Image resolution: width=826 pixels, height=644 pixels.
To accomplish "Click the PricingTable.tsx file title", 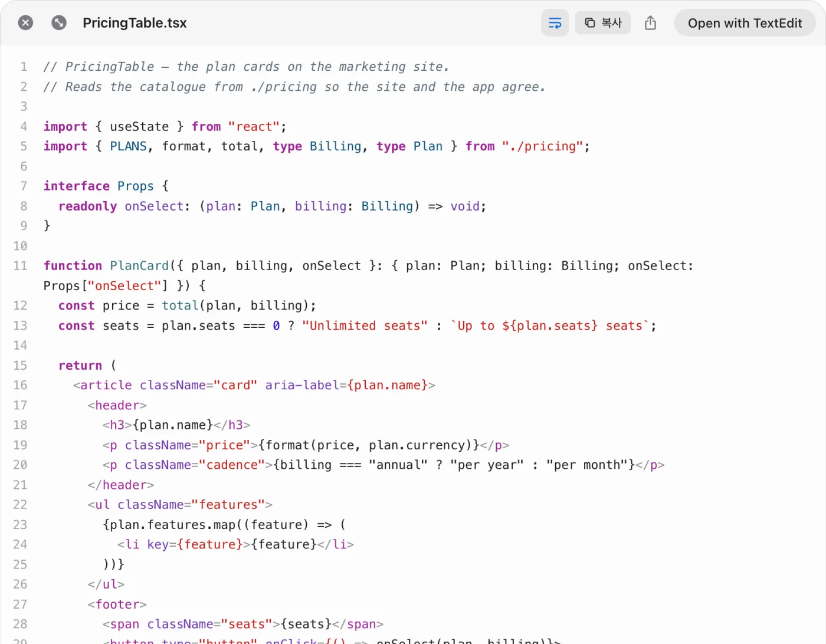I will [x=135, y=23].
